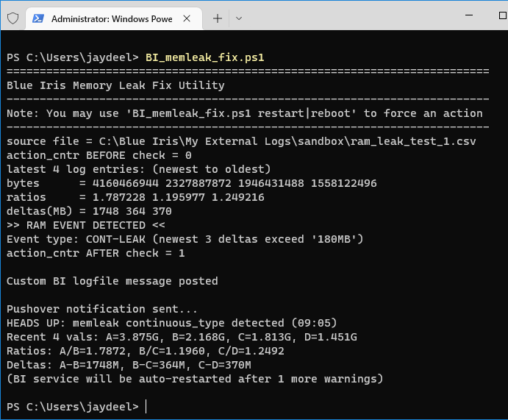Click 'Custom BI logfile message posted' line
Screen dimensions: 508x420
tap(112, 281)
